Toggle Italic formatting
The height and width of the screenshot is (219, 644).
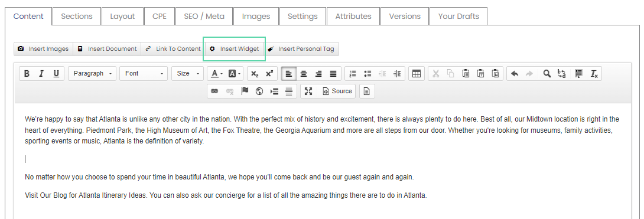point(41,73)
